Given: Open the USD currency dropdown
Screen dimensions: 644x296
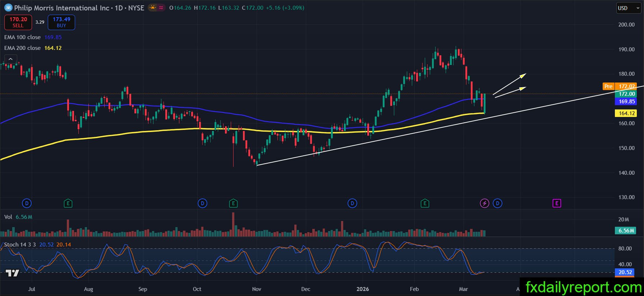Looking at the screenshot, I should click(x=629, y=8).
